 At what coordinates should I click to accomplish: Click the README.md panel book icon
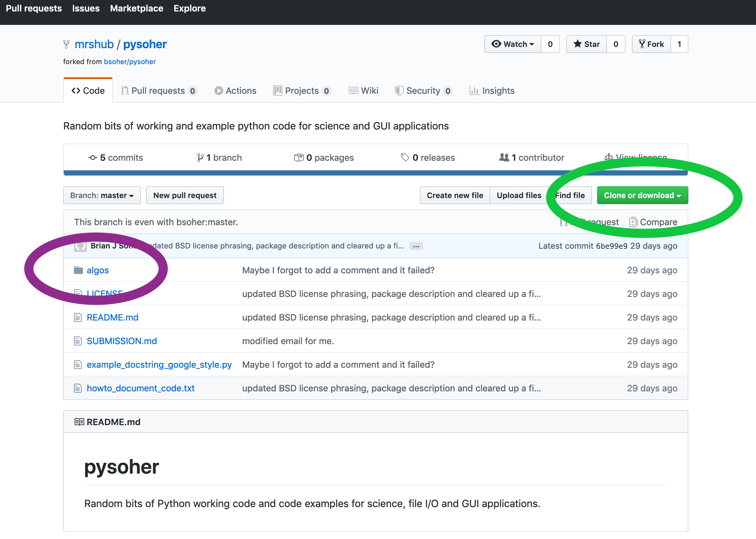pyautogui.click(x=79, y=422)
